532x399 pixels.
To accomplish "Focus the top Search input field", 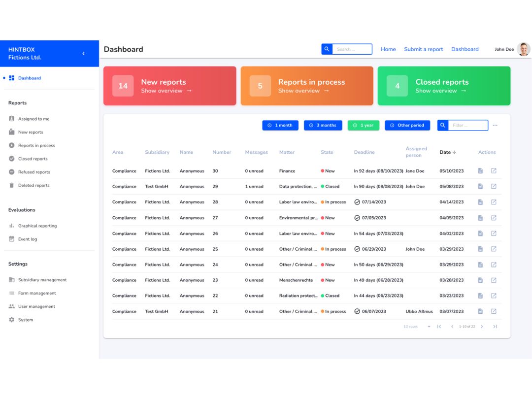I will click(352, 49).
